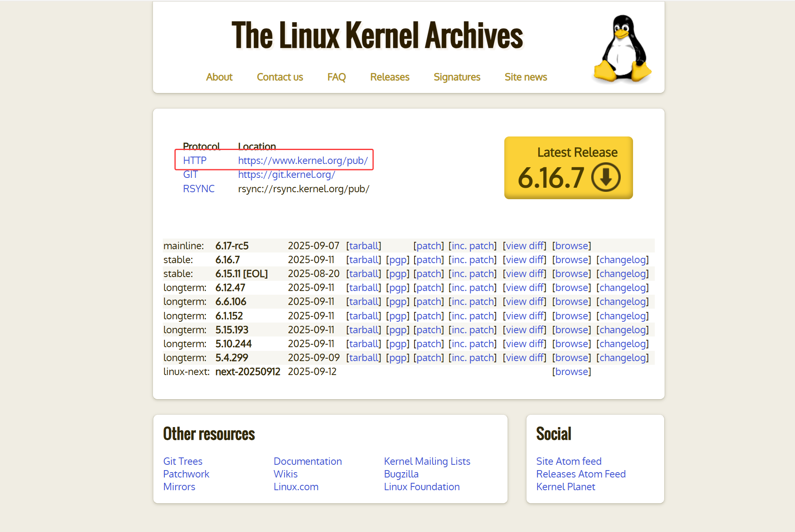
Task: Open the Signatures navigation link
Action: (457, 77)
